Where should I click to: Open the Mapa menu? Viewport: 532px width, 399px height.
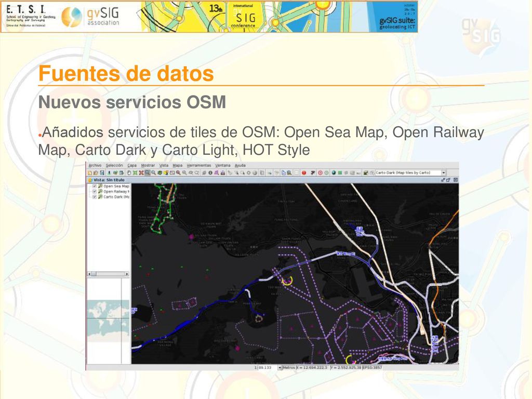click(178, 165)
